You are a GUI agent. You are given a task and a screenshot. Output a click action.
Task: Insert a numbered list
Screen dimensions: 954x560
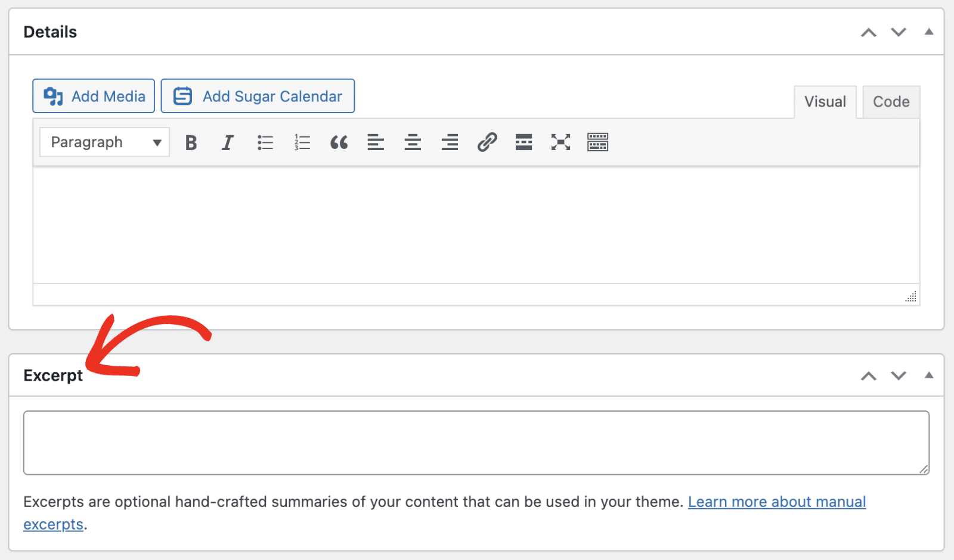(x=302, y=142)
